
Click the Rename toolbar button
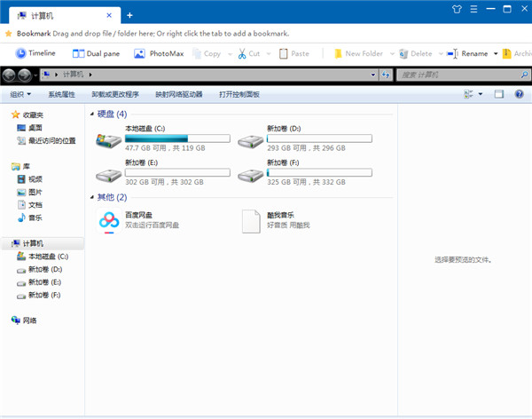tap(468, 53)
